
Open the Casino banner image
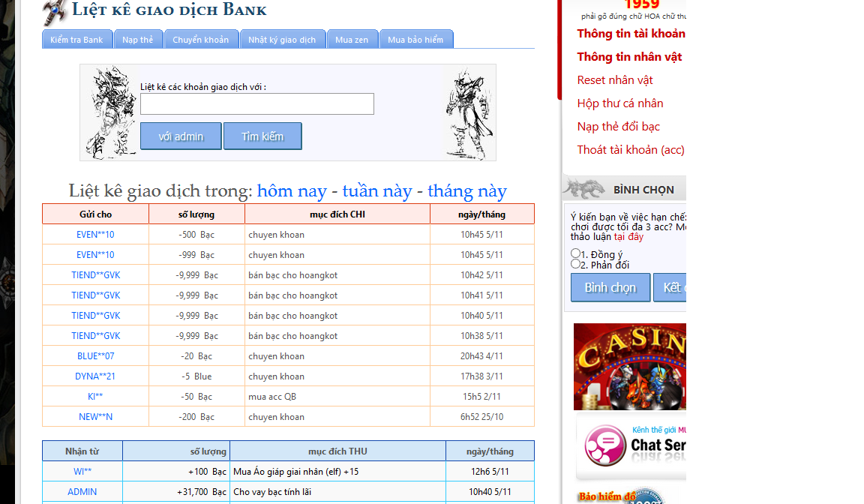pos(630,367)
